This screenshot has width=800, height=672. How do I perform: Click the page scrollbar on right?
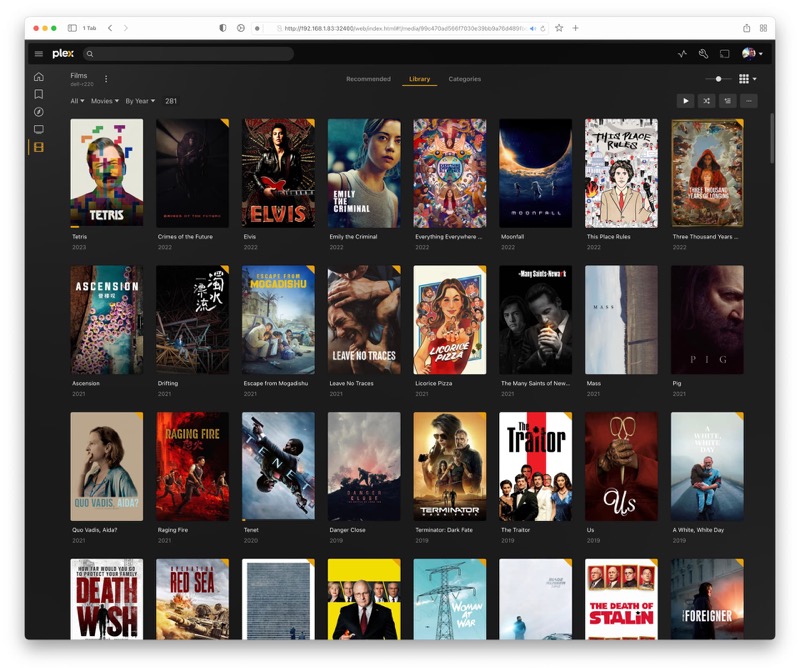[x=772, y=138]
